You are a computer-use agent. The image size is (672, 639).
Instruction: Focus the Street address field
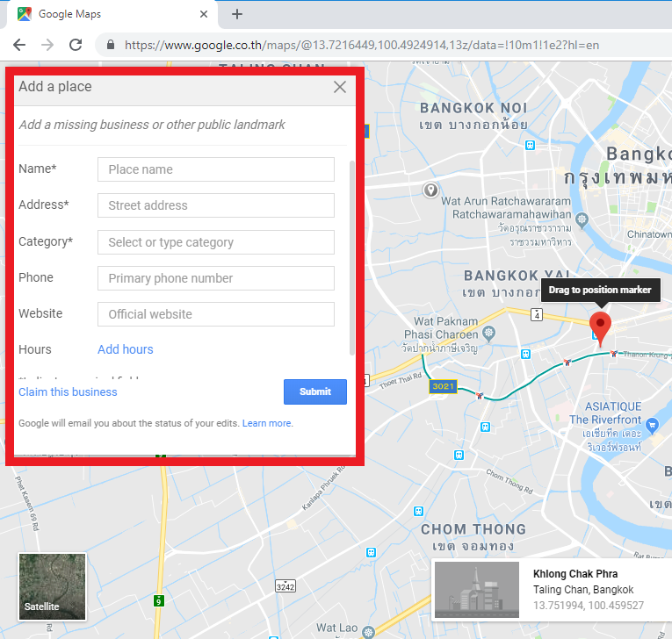pyautogui.click(x=216, y=205)
